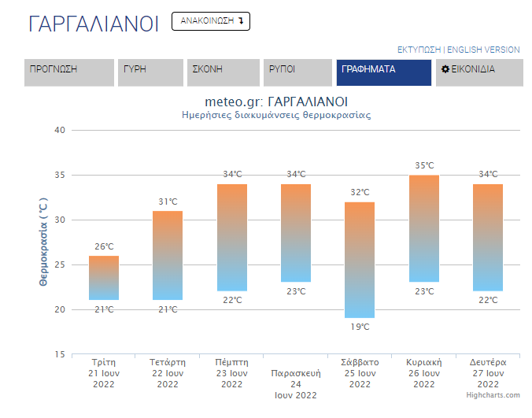Image resolution: width=532 pixels, height=418 pixels.
Task: Click the 31°C label above Τετάρτη bar
Action: pos(168,202)
